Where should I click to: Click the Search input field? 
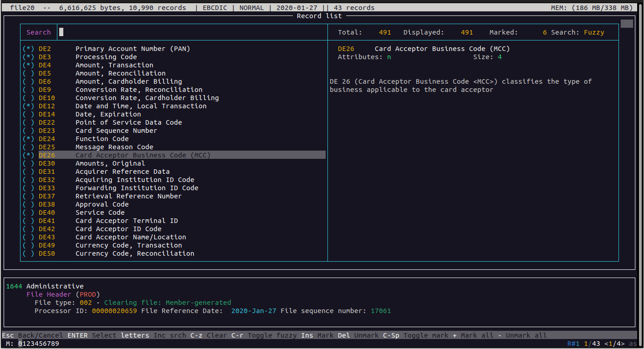tap(191, 32)
